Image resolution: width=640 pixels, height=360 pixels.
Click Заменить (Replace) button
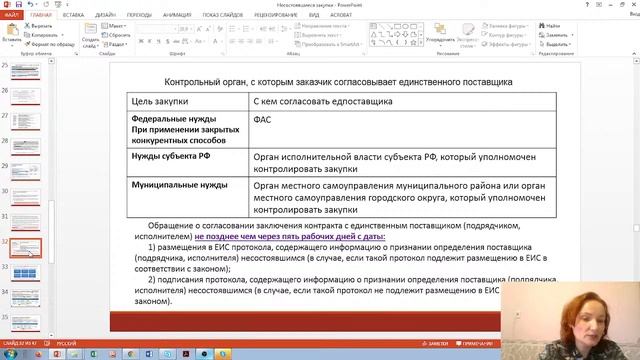pyautogui.click(x=556, y=35)
